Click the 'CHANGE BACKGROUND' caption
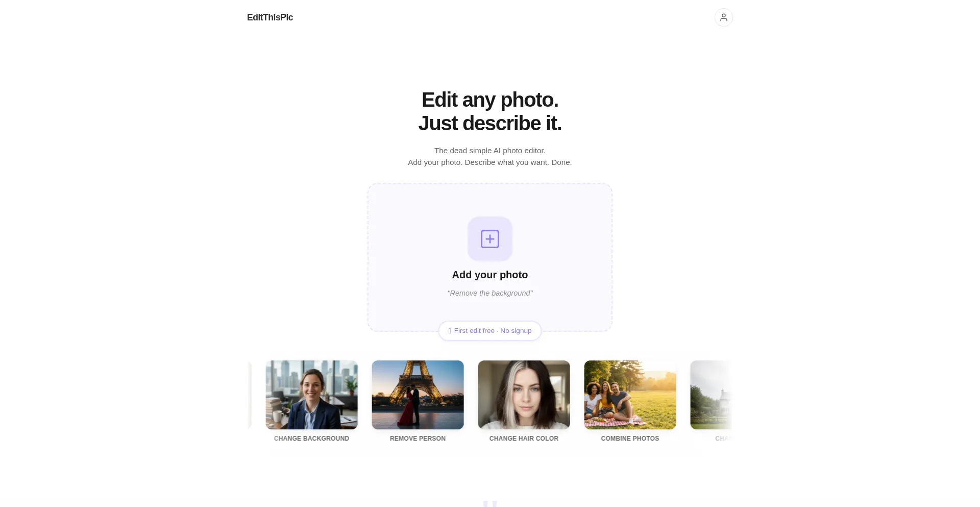 click(311, 439)
